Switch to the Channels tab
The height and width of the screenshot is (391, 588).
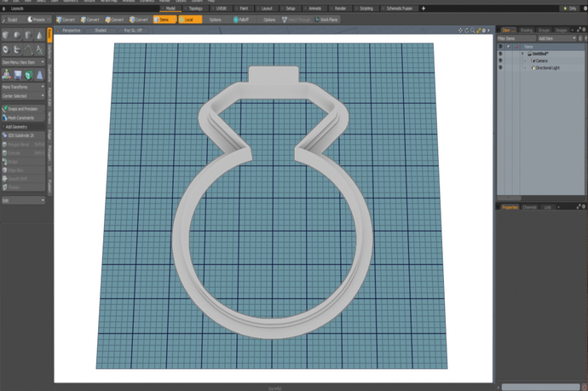(529, 207)
